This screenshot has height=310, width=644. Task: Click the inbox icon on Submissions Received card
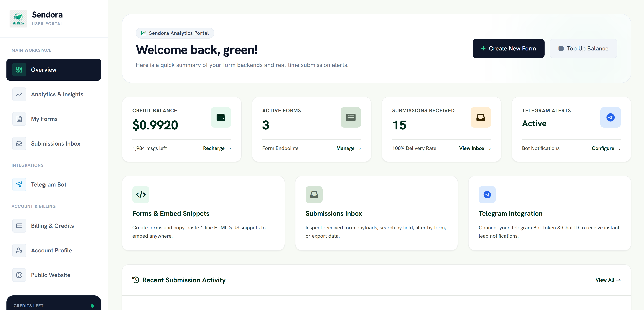click(x=481, y=117)
